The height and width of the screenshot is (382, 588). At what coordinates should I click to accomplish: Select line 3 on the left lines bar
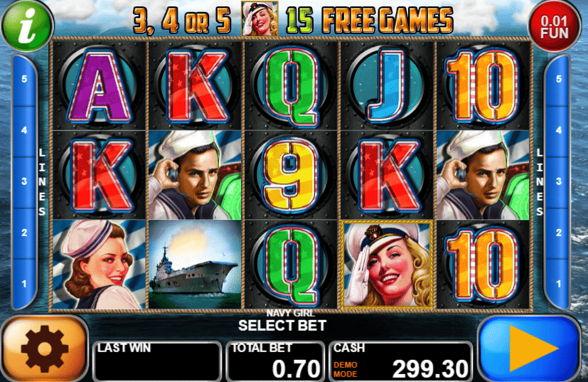click(x=24, y=181)
